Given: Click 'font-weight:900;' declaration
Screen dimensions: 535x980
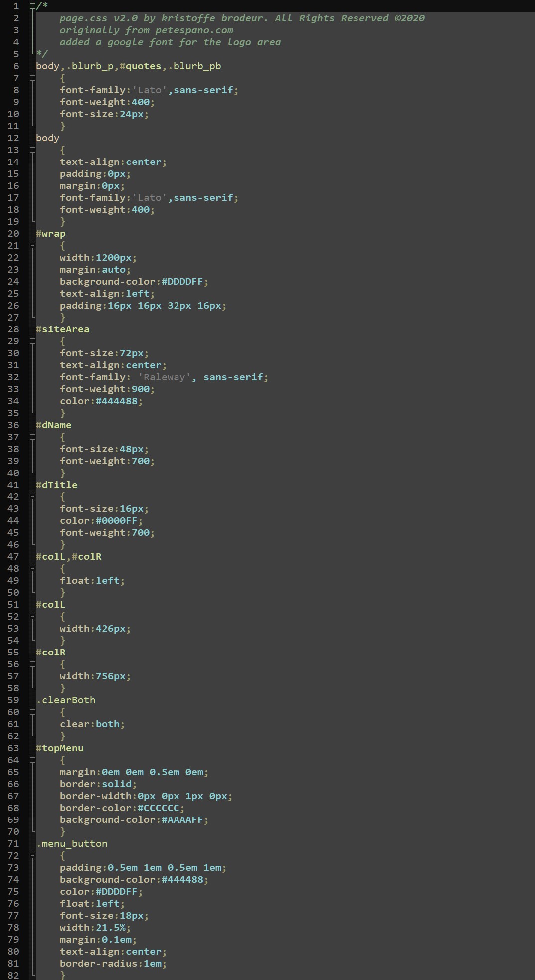Looking at the screenshot, I should 107,389.
